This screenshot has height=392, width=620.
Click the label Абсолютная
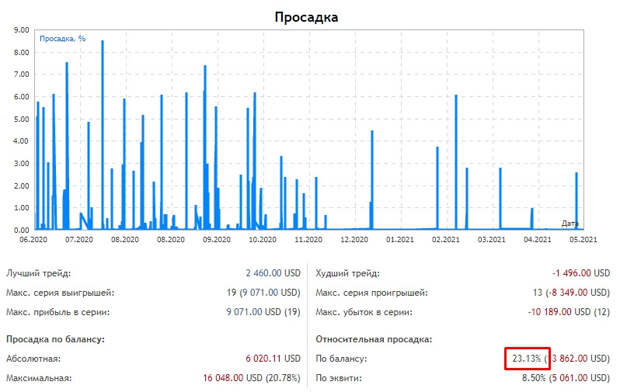[x=33, y=359]
